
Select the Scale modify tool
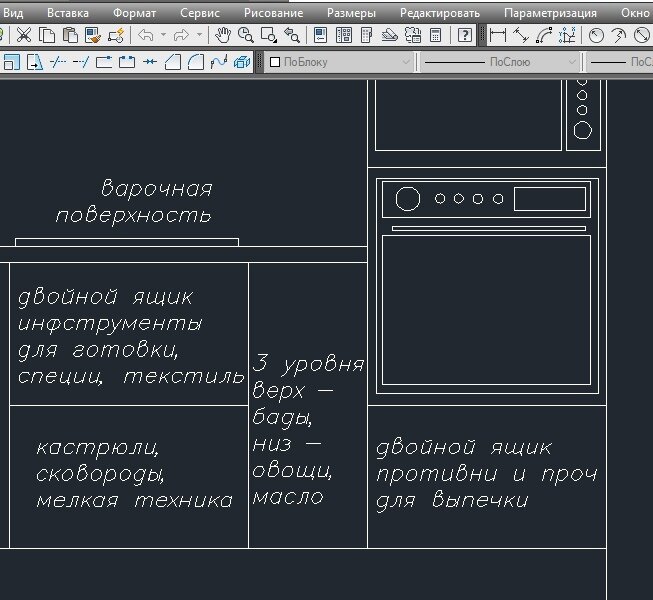coord(12,62)
